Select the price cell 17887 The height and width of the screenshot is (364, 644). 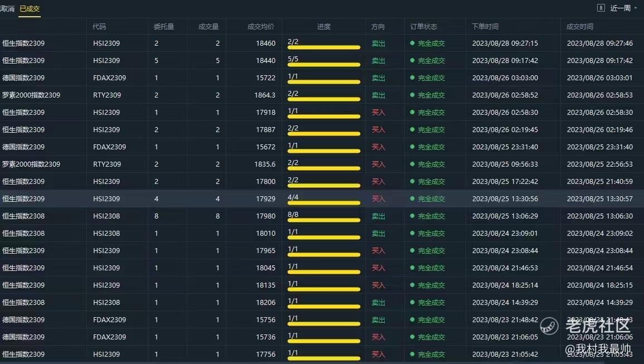pos(265,129)
